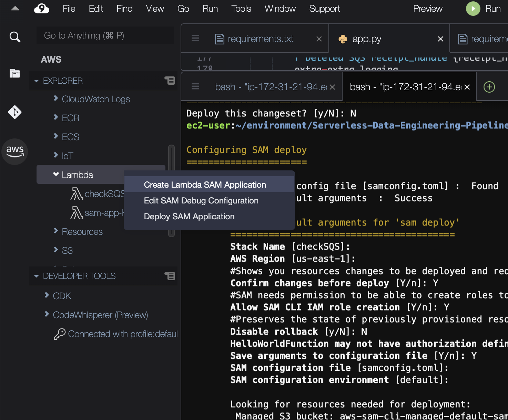The height and width of the screenshot is (420, 508).
Task: Click the green Run play icon
Action: click(x=473, y=9)
